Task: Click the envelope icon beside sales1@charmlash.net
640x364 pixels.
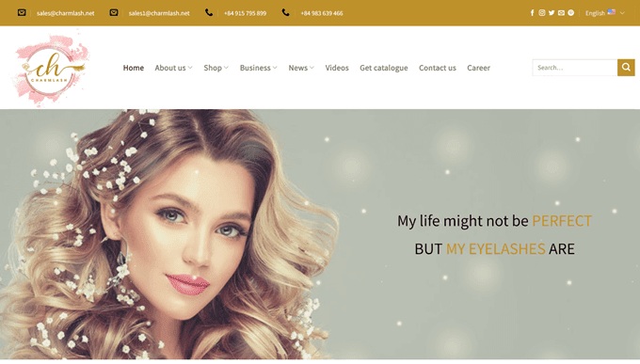Action: coord(114,12)
